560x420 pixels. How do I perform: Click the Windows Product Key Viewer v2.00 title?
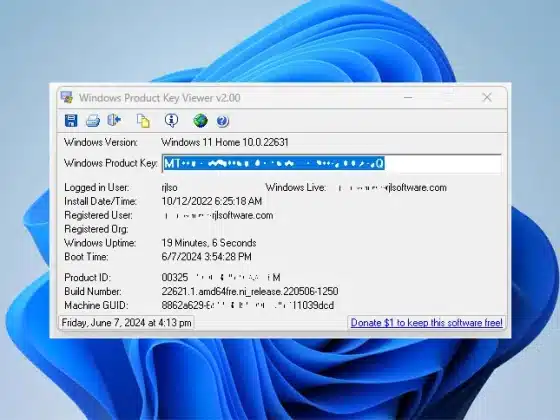pyautogui.click(x=160, y=98)
